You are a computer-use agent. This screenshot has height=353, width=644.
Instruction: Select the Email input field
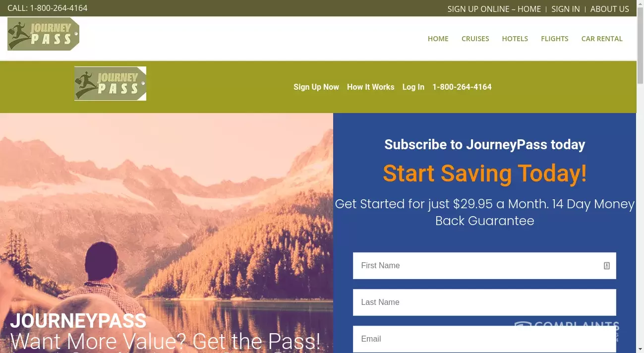(x=484, y=339)
